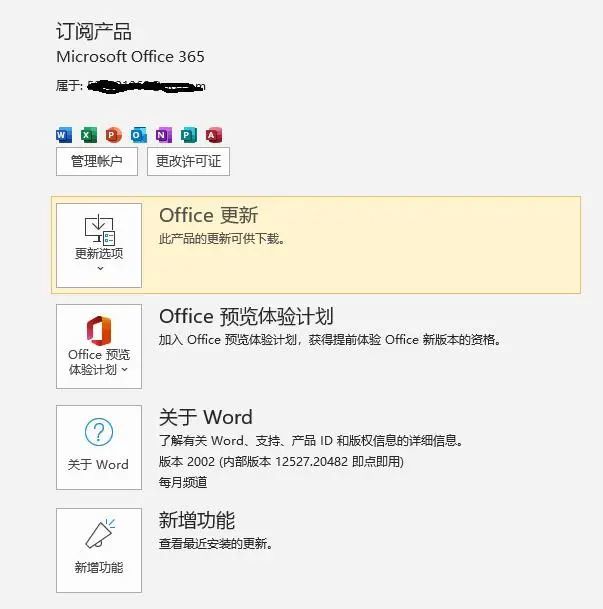
Task: Click the OneNote app icon
Action: (163, 135)
